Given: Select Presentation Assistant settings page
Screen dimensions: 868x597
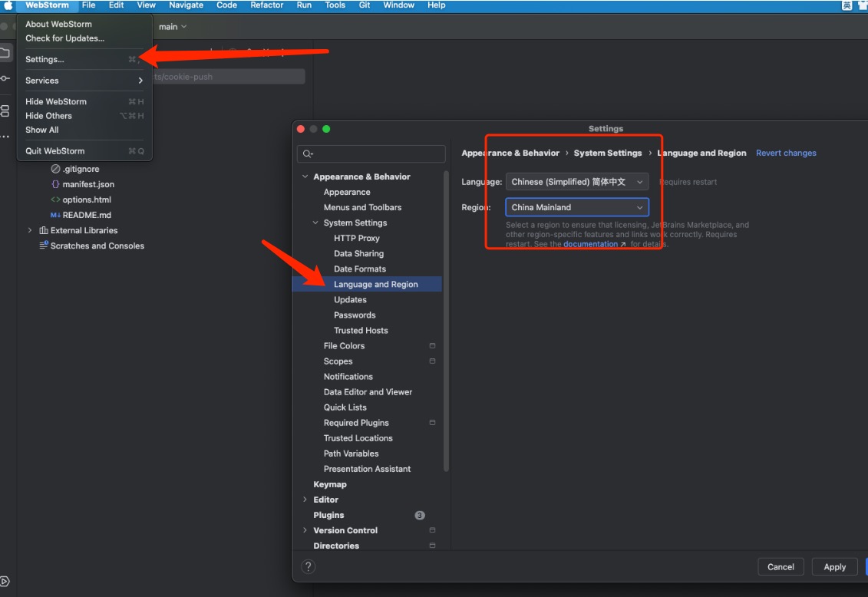Looking at the screenshot, I should [367, 469].
